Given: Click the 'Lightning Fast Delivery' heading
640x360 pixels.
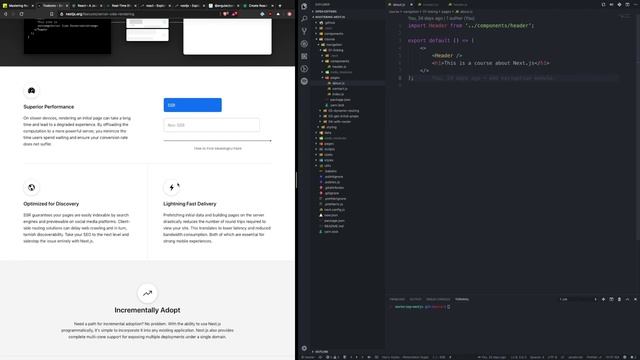Looking at the screenshot, I should (190, 204).
